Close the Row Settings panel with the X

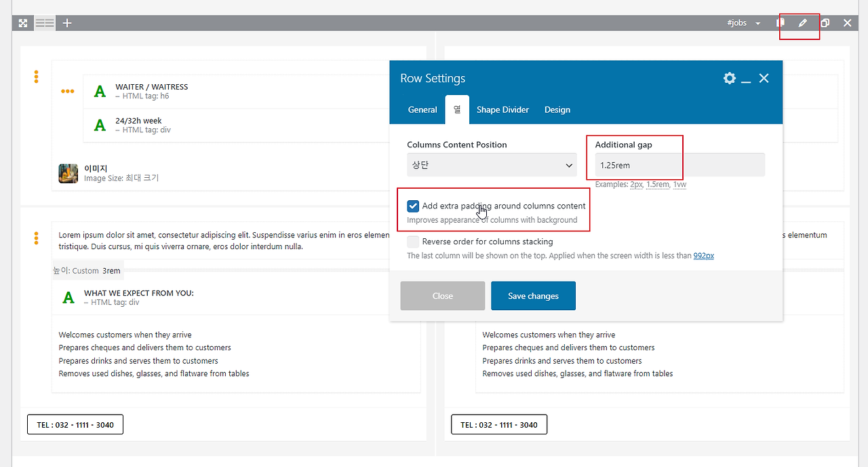pos(764,78)
